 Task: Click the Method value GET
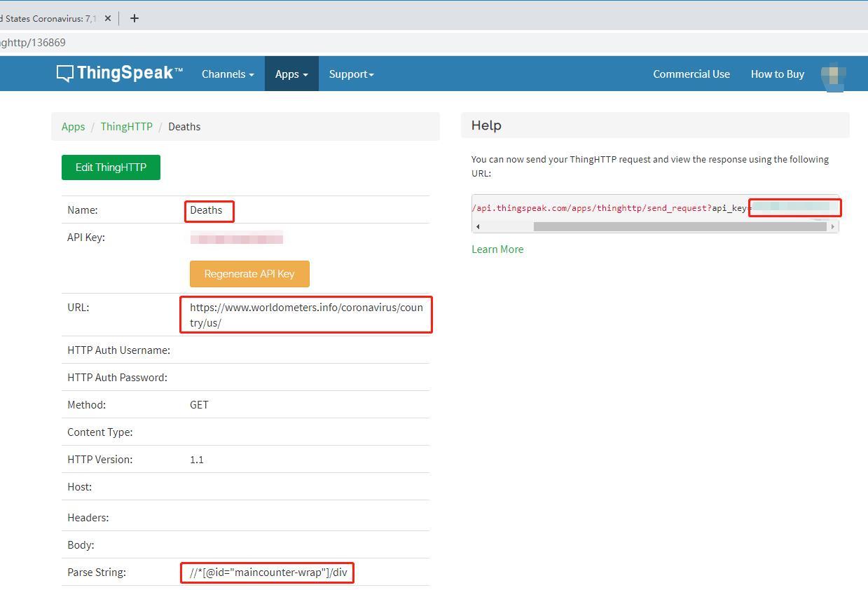pos(199,405)
